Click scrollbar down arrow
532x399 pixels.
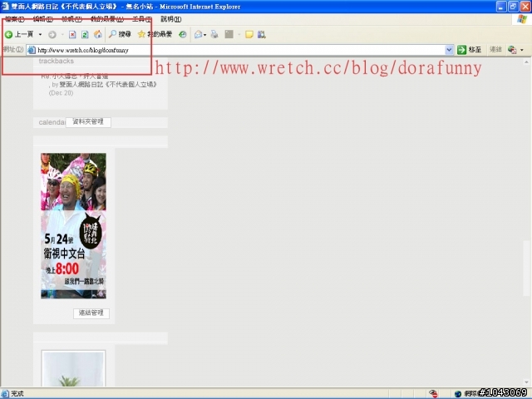coord(526,382)
